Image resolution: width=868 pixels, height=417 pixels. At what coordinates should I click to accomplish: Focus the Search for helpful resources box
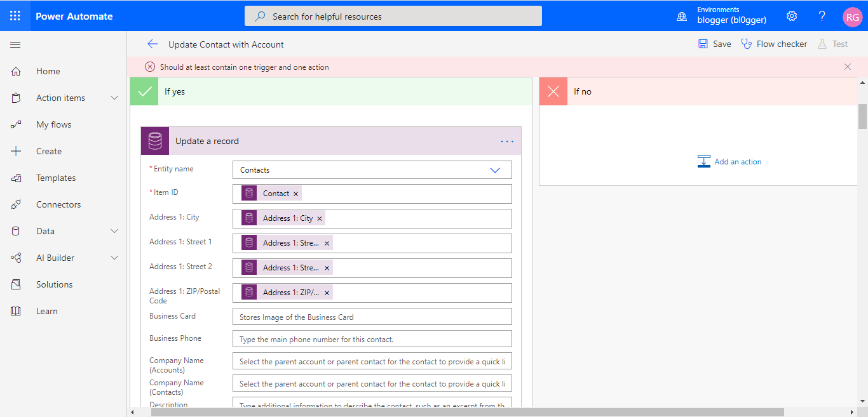tap(393, 16)
